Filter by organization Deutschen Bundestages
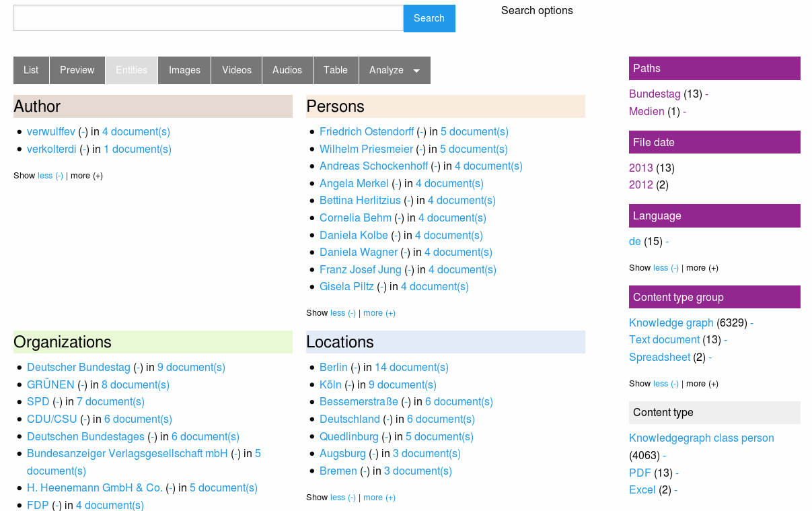The height and width of the screenshot is (511, 812). coord(85,436)
